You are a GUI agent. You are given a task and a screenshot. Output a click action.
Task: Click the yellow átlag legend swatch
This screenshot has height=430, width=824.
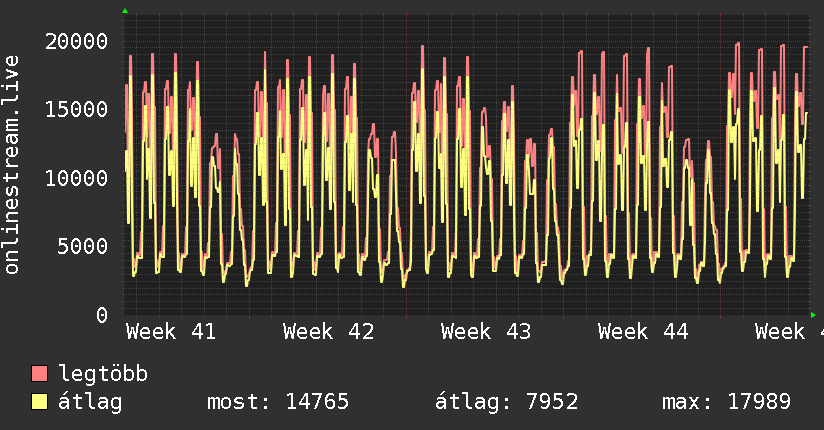(39, 402)
